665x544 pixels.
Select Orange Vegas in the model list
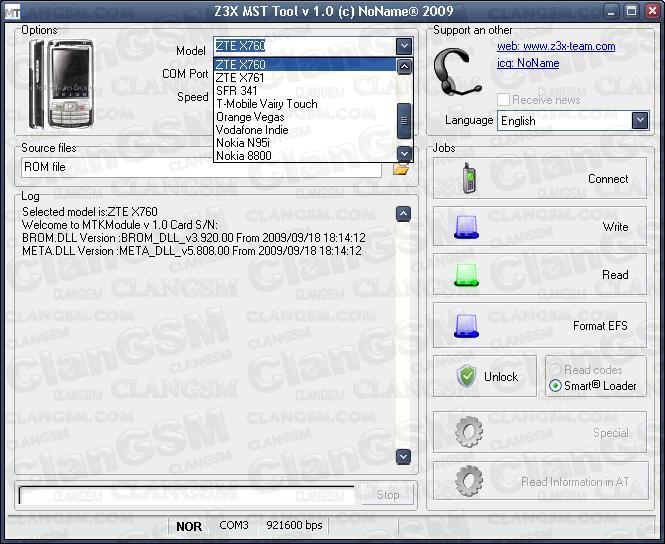[x=305, y=117]
